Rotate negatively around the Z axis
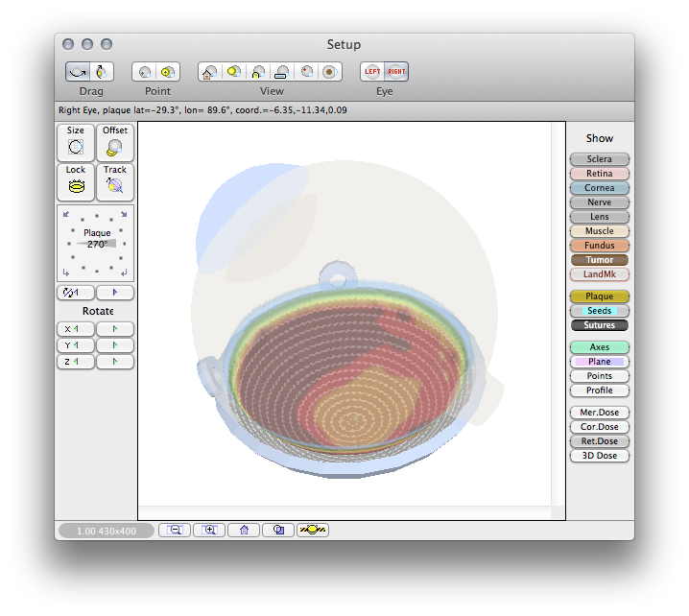The height and width of the screenshot is (616, 689). 76,362
